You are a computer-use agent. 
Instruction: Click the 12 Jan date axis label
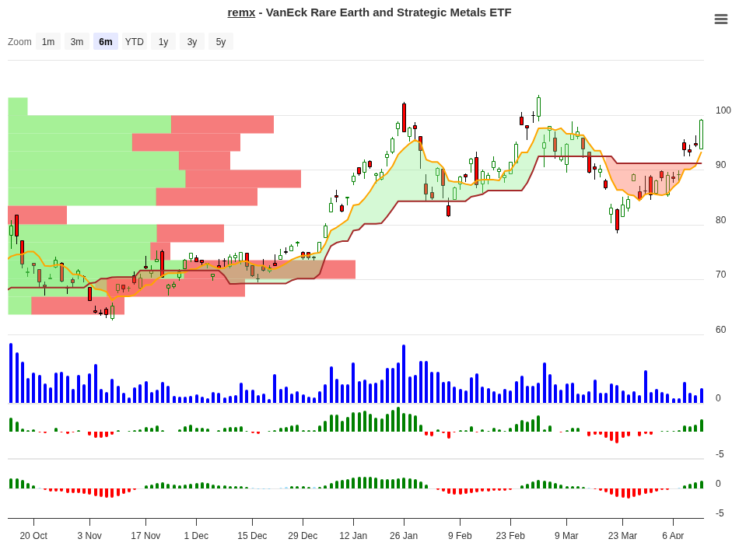353,535
